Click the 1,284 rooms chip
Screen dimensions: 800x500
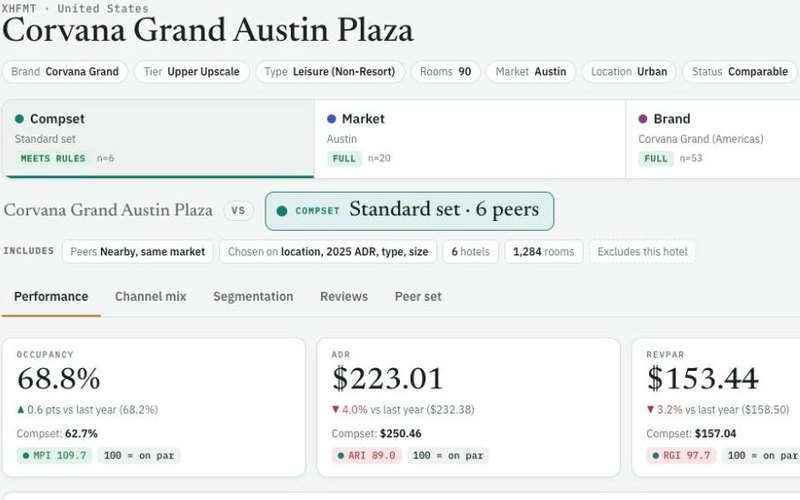[543, 252]
